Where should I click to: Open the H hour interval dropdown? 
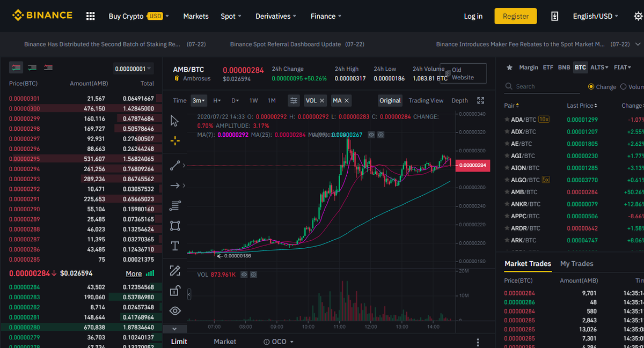[x=217, y=100]
